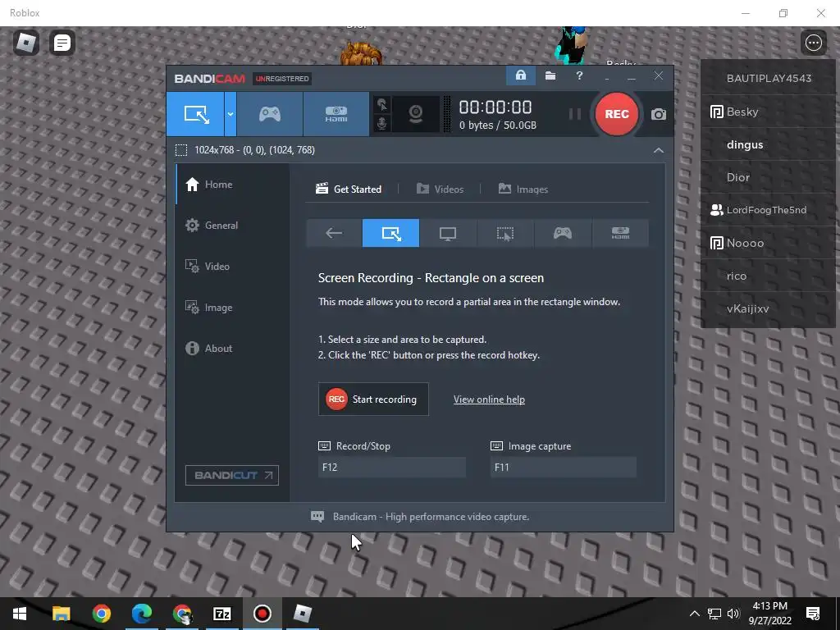Open Video settings in sidebar
Screen dimensions: 840x630
point(232,267)
